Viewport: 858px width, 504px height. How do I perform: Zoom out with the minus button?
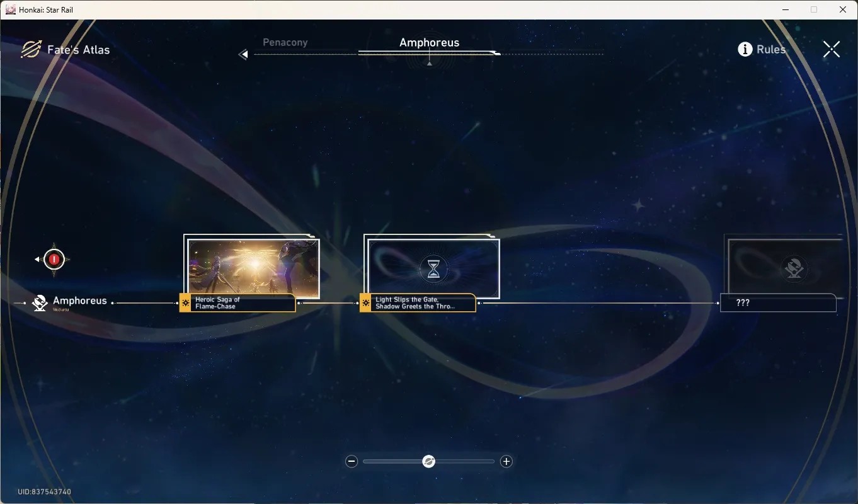click(x=352, y=462)
